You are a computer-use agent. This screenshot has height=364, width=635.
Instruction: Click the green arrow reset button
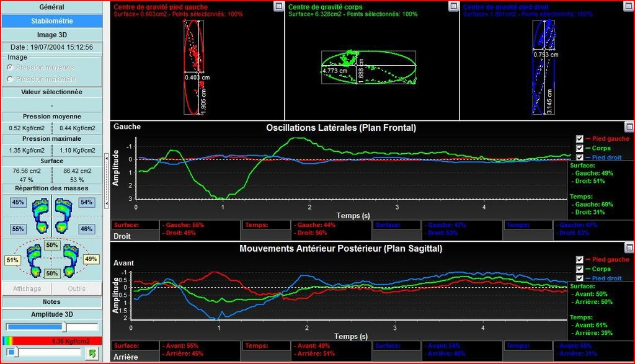pos(92,353)
